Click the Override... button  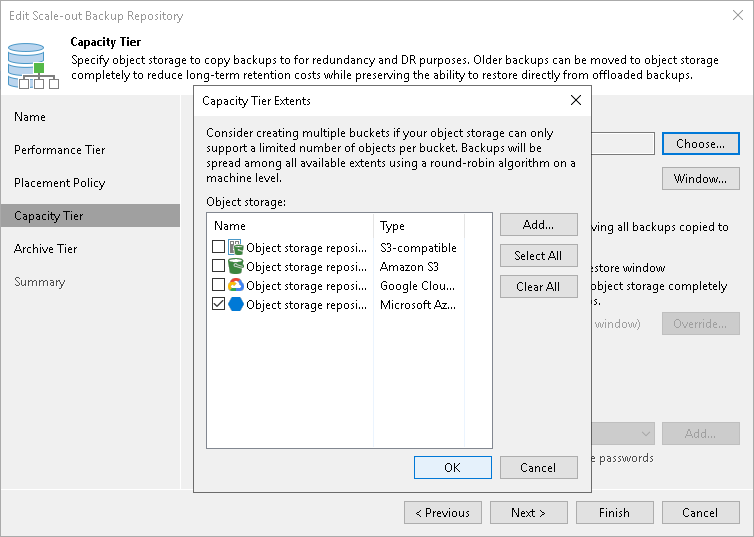point(701,324)
